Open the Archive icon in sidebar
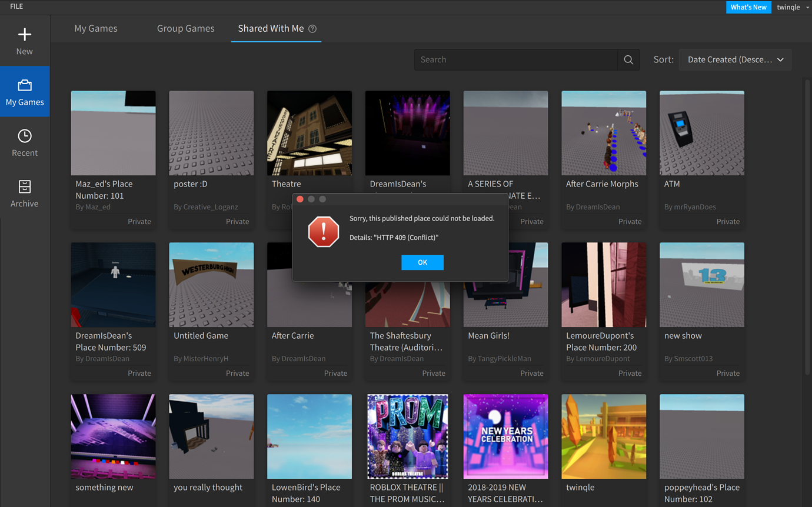 tap(24, 187)
